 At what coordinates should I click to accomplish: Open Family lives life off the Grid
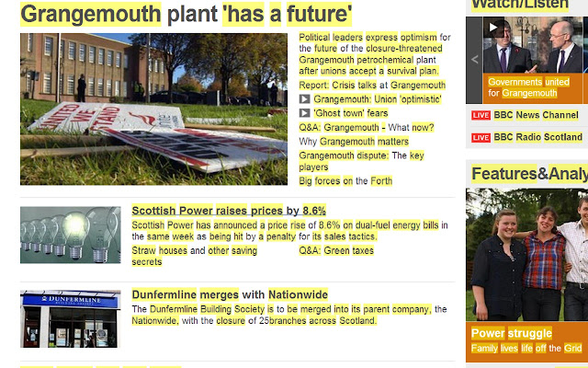coord(526,349)
